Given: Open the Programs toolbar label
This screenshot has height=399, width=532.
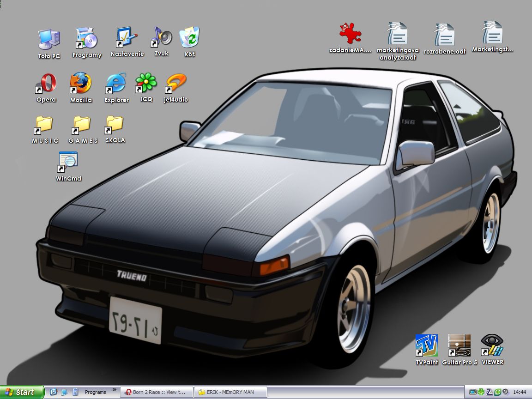Looking at the screenshot, I should 95,392.
